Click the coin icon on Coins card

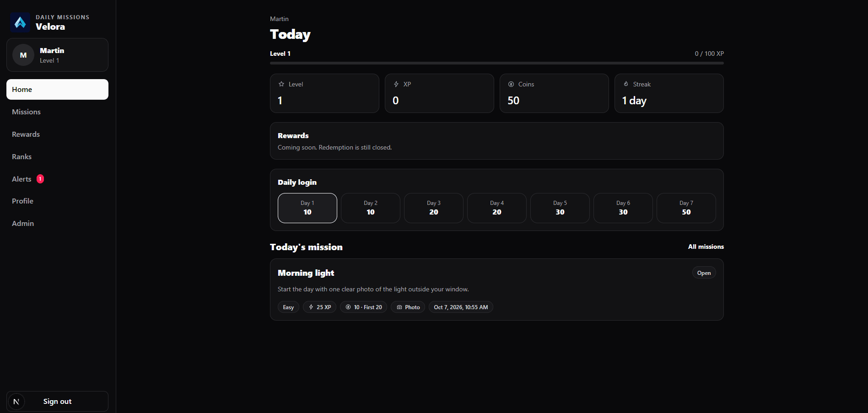pos(511,84)
